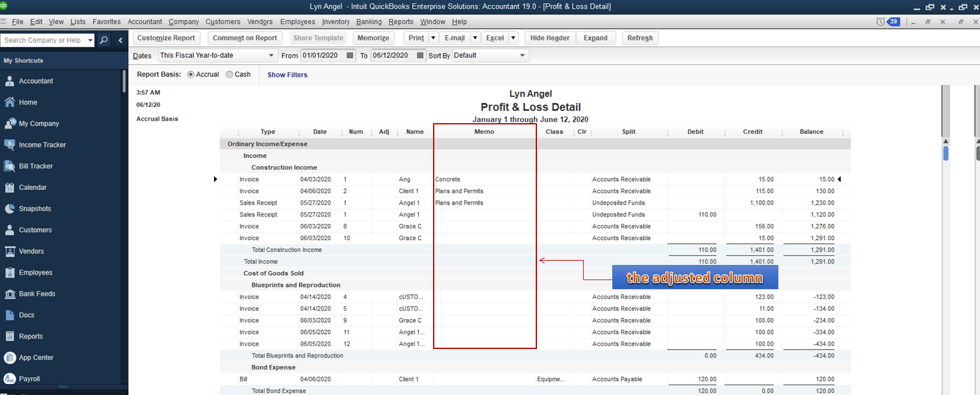Open the search box options dropdown

[x=90, y=40]
